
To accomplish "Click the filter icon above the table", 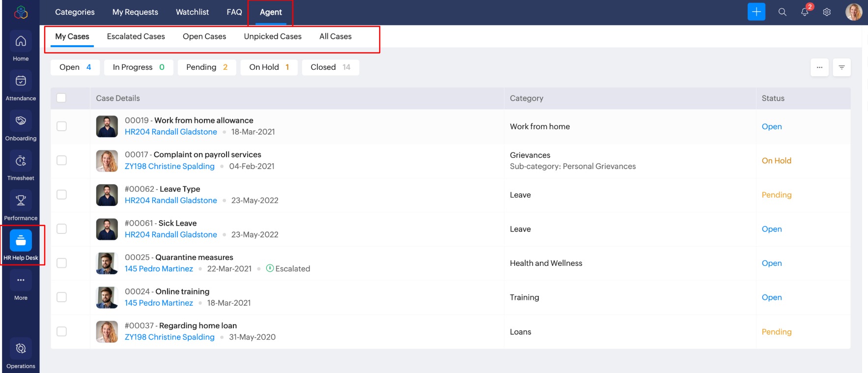I will [841, 67].
